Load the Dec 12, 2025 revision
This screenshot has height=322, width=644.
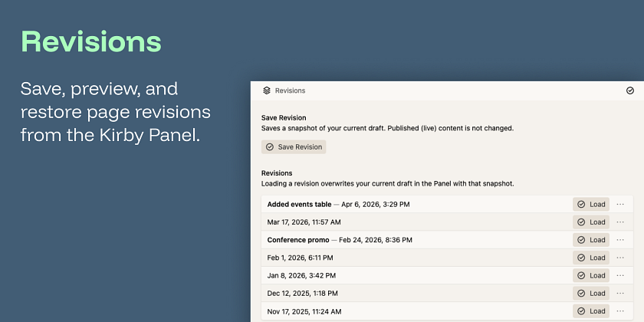pos(591,293)
